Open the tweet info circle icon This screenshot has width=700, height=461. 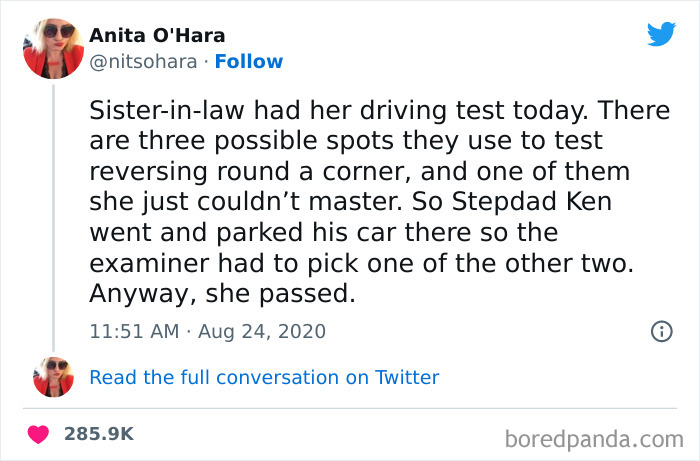click(661, 331)
